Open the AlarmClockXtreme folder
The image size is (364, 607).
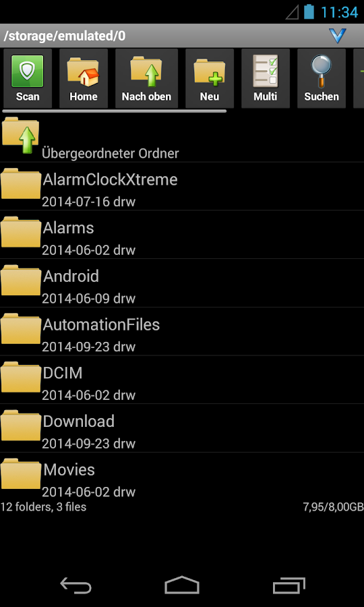(182, 187)
